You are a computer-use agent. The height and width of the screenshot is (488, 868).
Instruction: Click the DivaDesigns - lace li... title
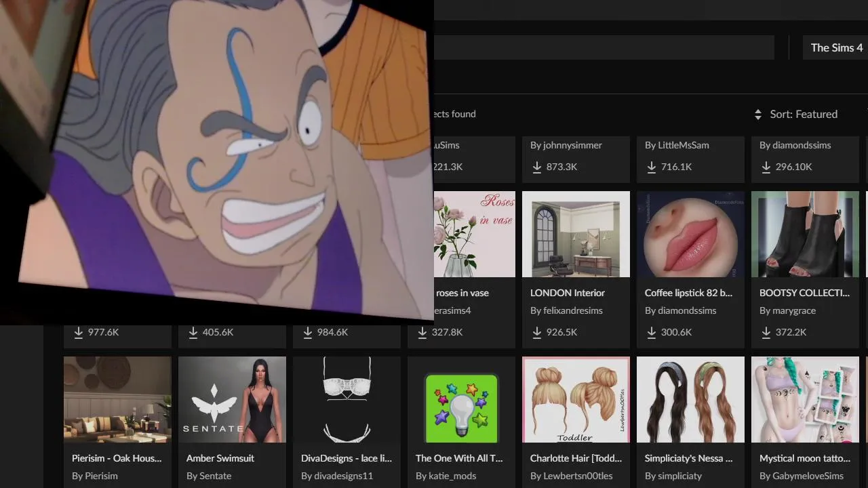coord(347,458)
